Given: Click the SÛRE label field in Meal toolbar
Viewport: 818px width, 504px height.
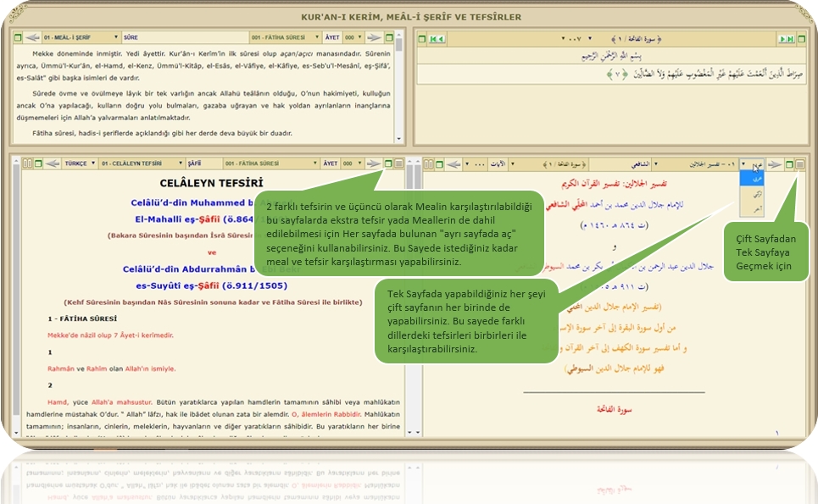Looking at the screenshot, I should pos(186,37).
